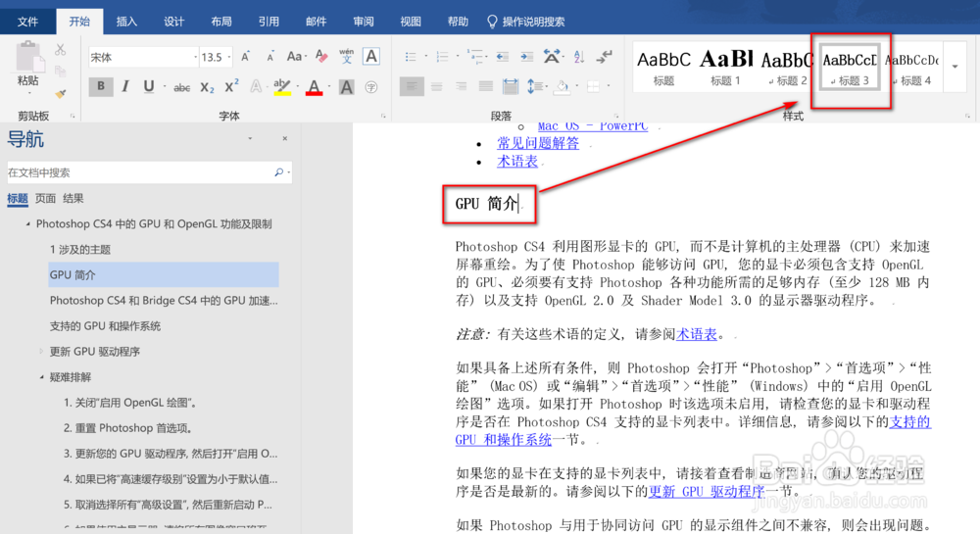Click the sort A-Z icon

[579, 57]
